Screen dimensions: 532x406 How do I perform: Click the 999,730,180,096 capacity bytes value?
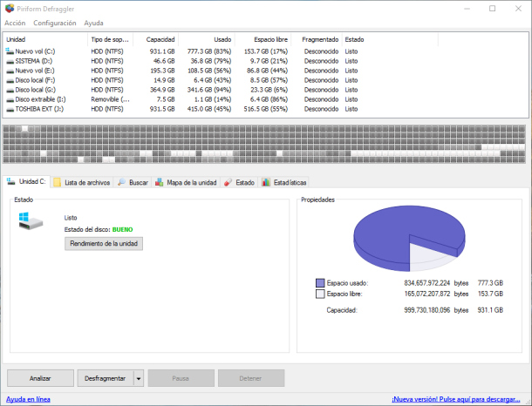[426, 310]
